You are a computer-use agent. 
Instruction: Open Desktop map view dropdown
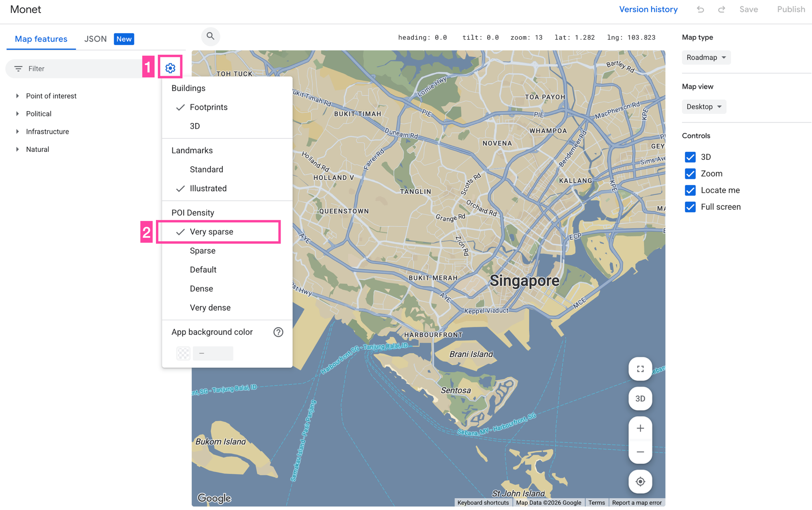click(x=704, y=107)
